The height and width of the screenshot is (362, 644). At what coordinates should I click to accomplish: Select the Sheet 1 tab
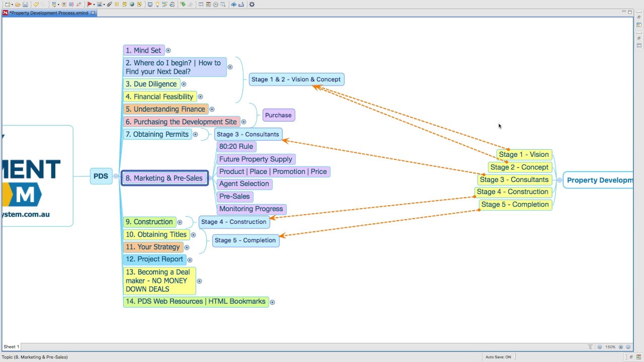coord(11,346)
